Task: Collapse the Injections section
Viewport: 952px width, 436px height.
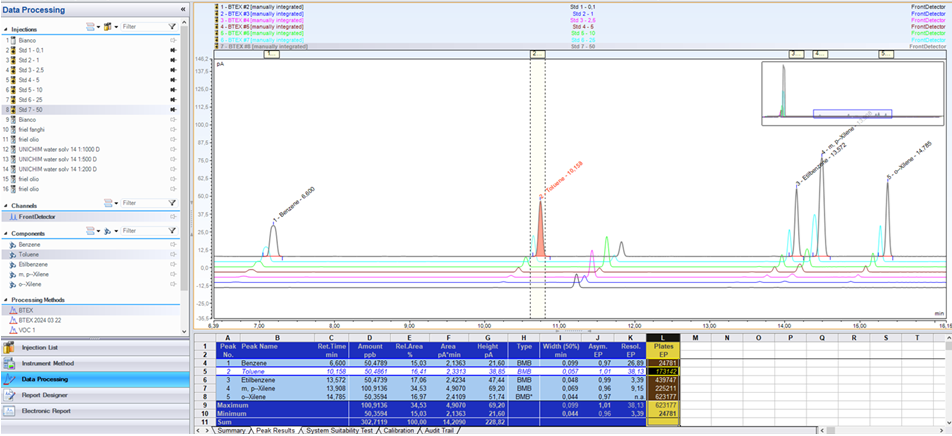Action: pyautogui.click(x=7, y=29)
